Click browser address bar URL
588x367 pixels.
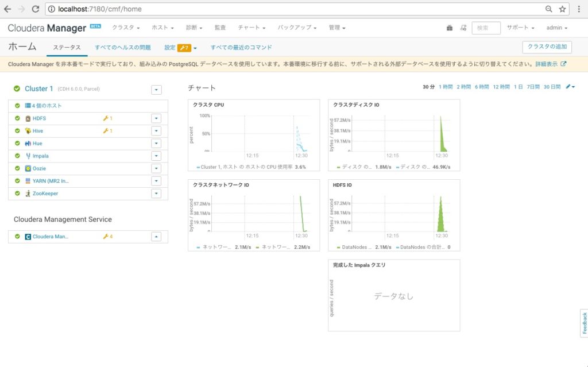tap(100, 9)
